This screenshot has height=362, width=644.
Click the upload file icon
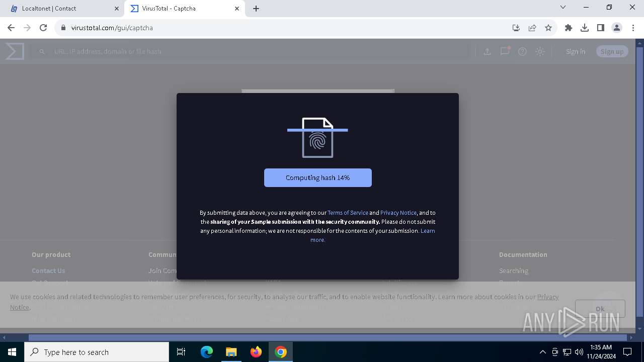(487, 51)
